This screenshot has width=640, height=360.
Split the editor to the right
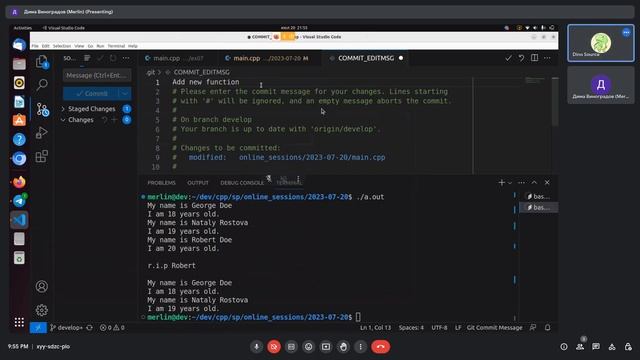click(534, 58)
